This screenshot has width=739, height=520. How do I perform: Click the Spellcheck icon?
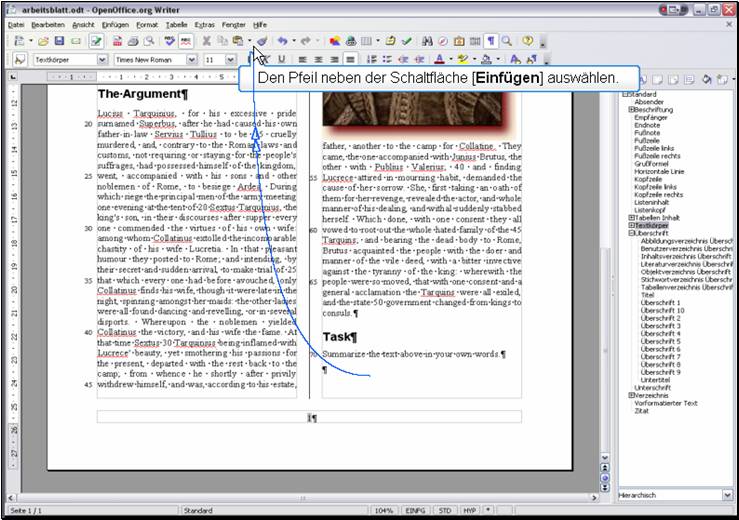(170, 41)
